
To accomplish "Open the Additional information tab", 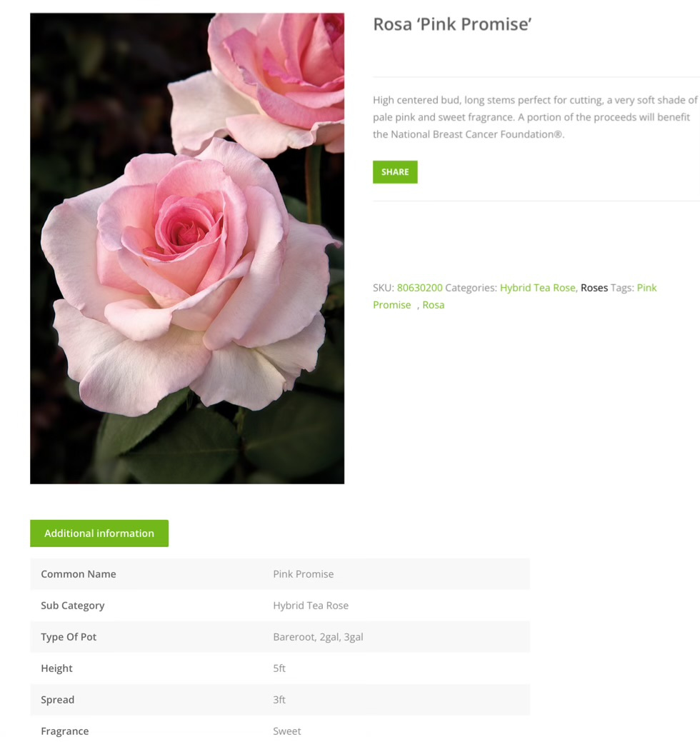I will (x=99, y=533).
